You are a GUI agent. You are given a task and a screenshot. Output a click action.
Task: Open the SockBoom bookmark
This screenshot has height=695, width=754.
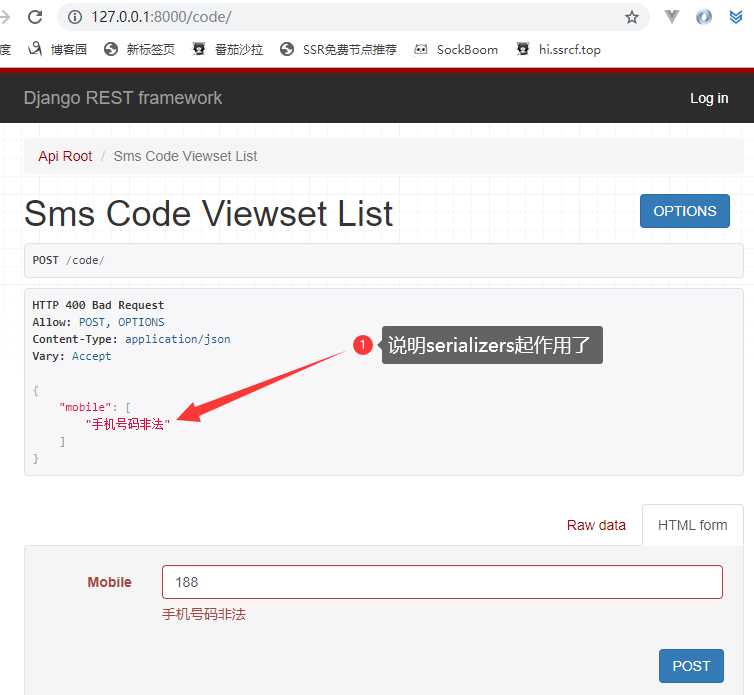pos(456,49)
